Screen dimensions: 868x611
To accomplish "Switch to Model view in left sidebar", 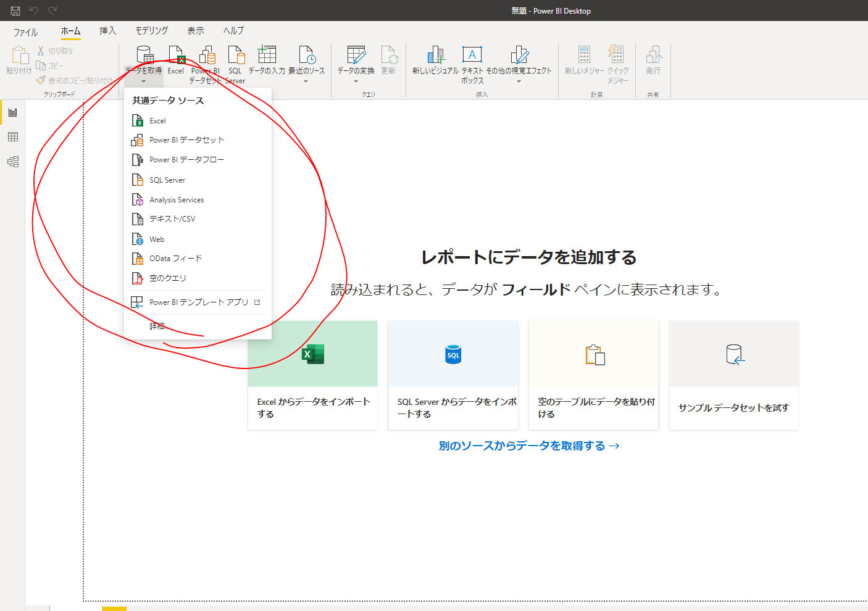I will [12, 162].
